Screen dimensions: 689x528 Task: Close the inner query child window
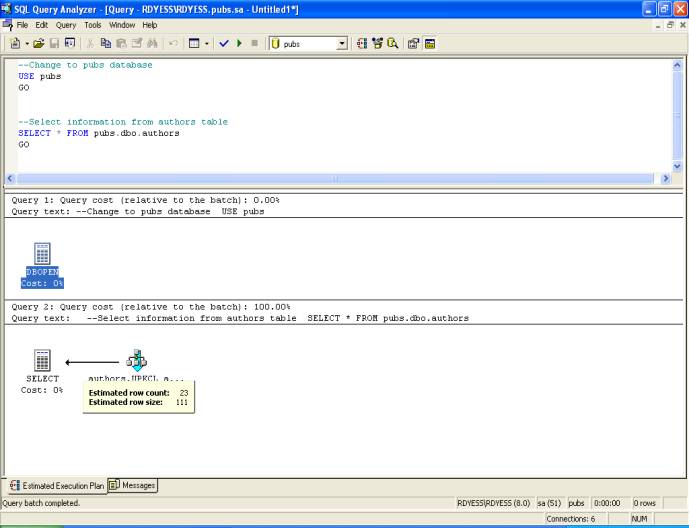point(682,25)
